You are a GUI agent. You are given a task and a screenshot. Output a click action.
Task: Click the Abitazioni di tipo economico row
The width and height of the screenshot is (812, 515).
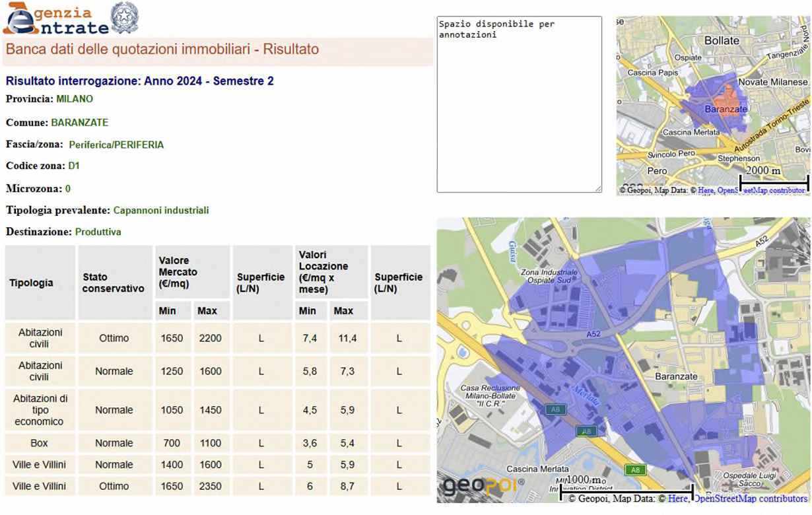(x=39, y=410)
